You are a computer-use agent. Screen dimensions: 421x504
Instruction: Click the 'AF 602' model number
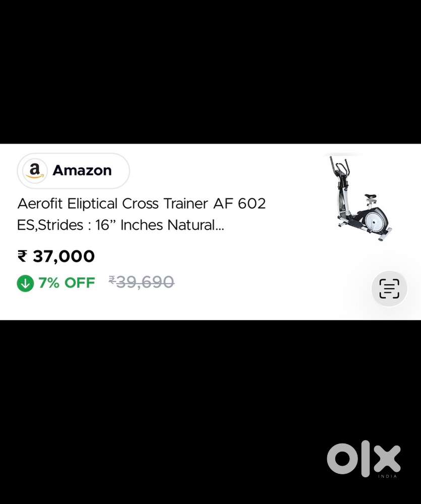(239, 204)
